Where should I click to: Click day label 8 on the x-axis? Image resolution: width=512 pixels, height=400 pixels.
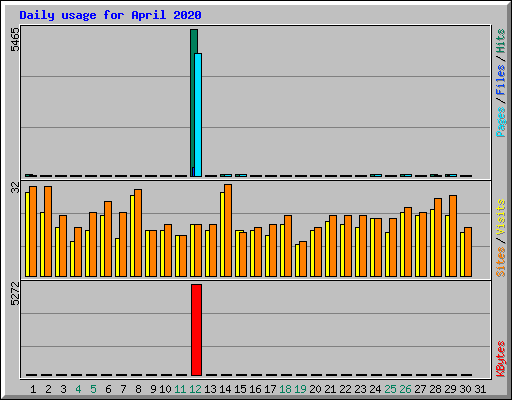point(138,389)
